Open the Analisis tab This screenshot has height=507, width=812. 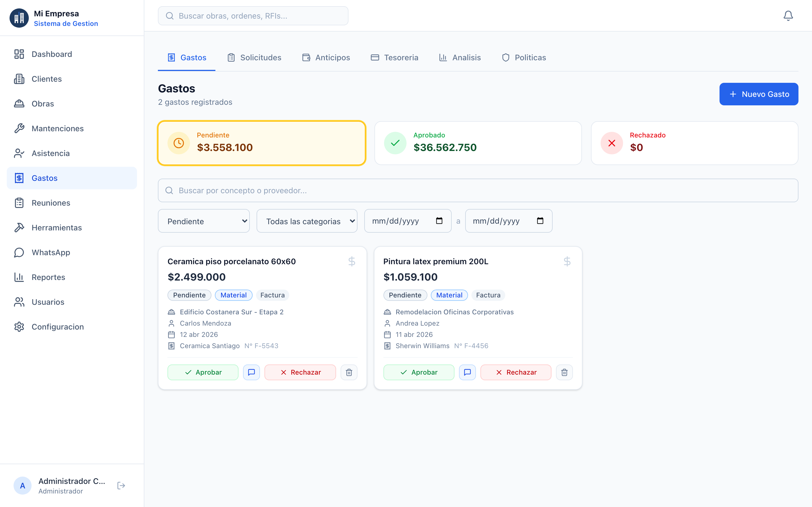tap(460, 57)
